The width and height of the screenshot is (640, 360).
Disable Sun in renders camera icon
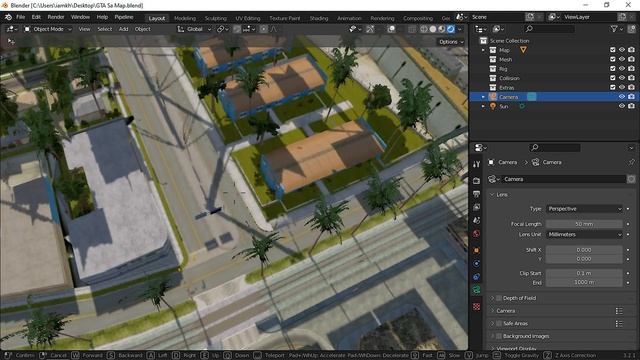point(631,106)
